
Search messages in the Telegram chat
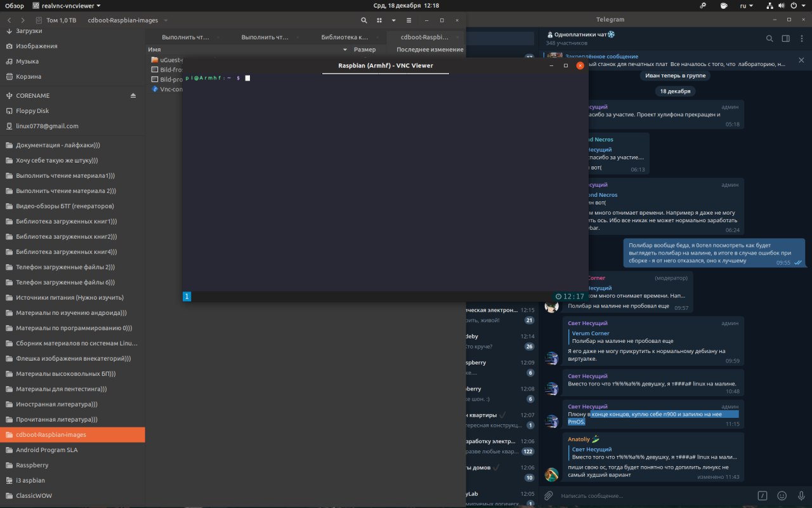click(x=769, y=39)
